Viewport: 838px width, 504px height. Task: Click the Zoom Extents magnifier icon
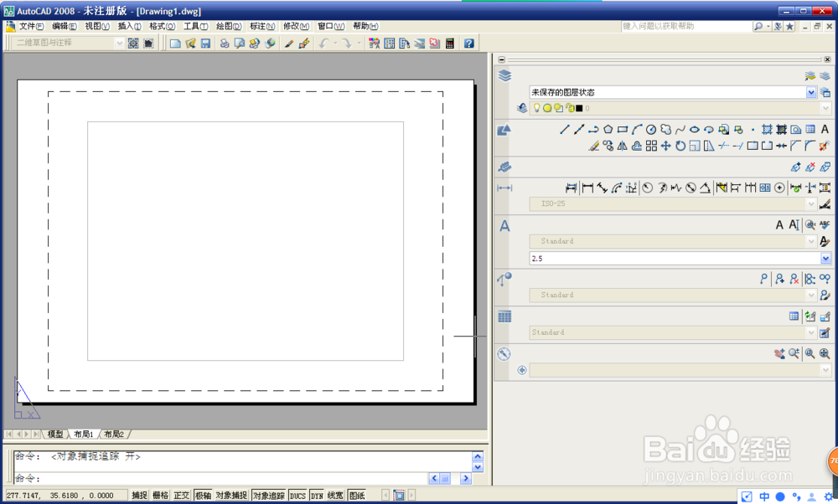(825, 353)
